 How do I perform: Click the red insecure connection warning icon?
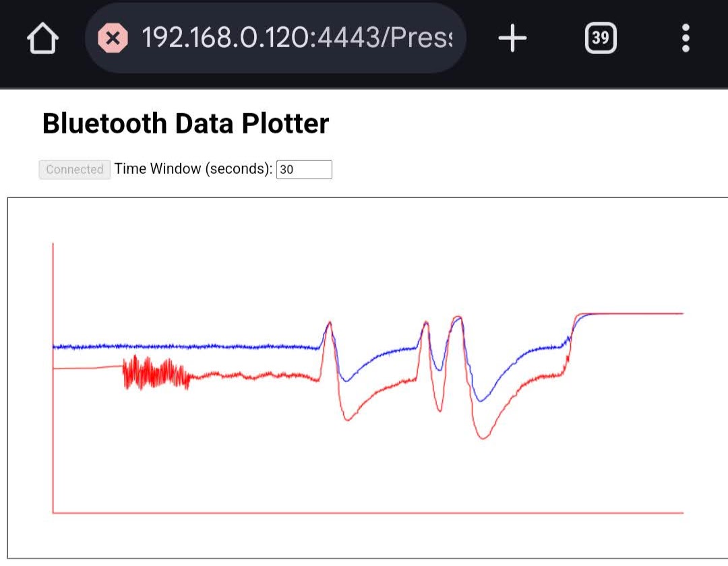113,38
